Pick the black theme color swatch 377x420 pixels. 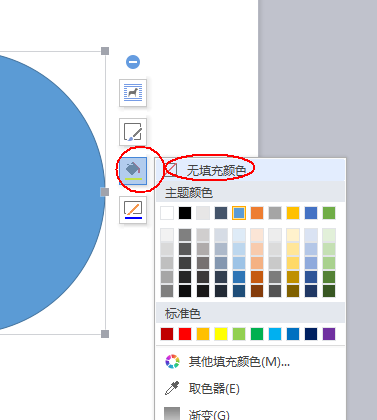pos(185,213)
